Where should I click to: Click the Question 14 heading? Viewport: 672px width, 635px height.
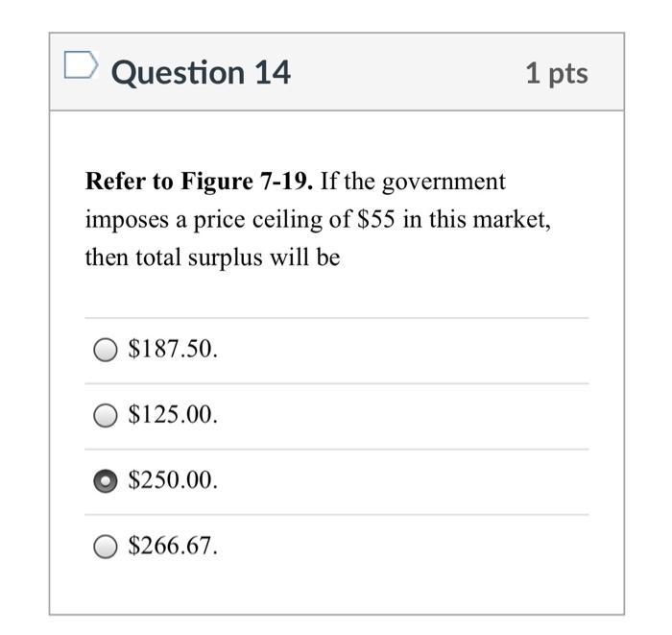click(x=201, y=72)
